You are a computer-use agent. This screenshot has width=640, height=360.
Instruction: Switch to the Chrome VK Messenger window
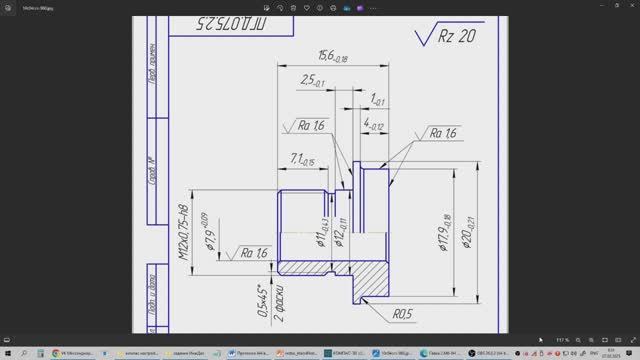click(x=72, y=353)
